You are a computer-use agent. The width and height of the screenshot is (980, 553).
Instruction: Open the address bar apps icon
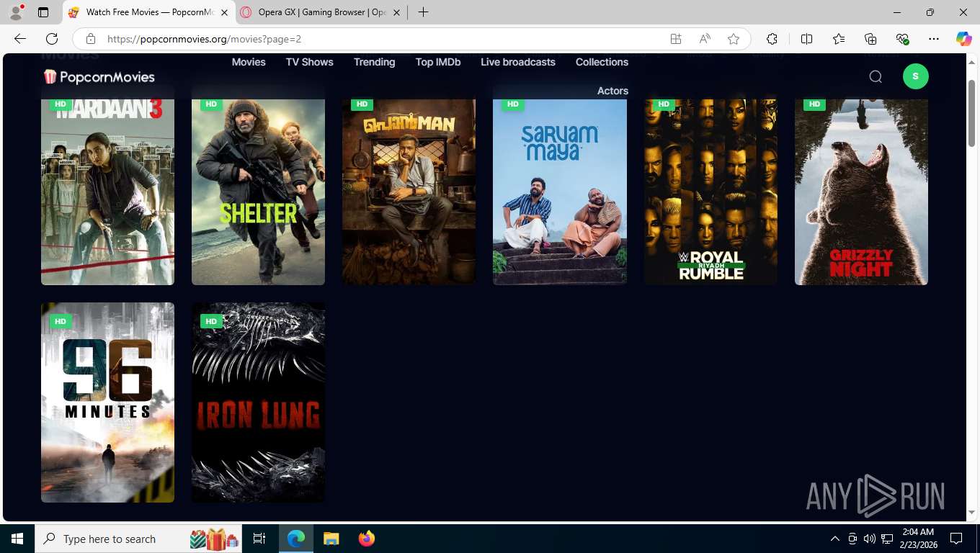coord(676,39)
